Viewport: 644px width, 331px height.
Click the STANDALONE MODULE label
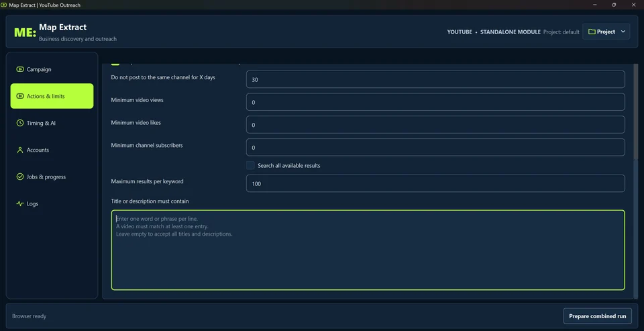click(510, 32)
